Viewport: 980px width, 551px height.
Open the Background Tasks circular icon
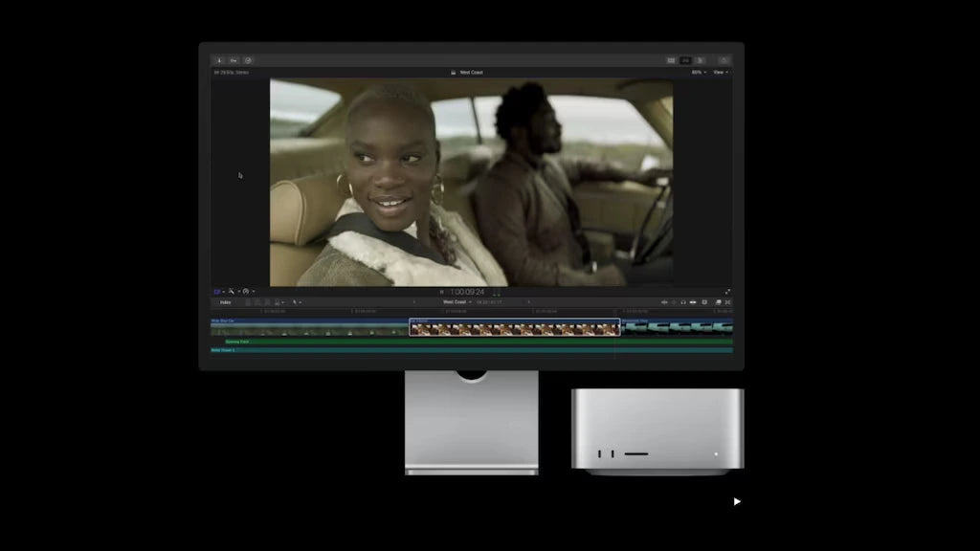coord(248,60)
